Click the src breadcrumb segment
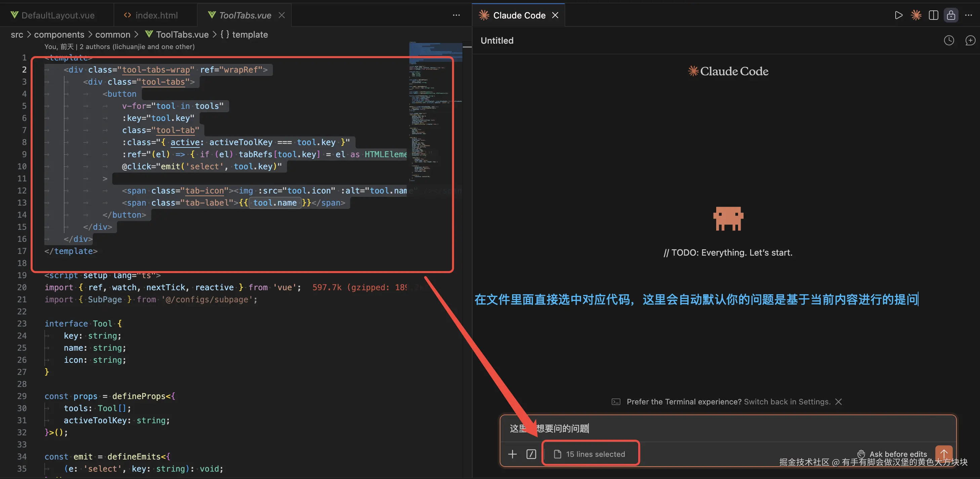Viewport: 980px width, 479px height. click(17, 35)
